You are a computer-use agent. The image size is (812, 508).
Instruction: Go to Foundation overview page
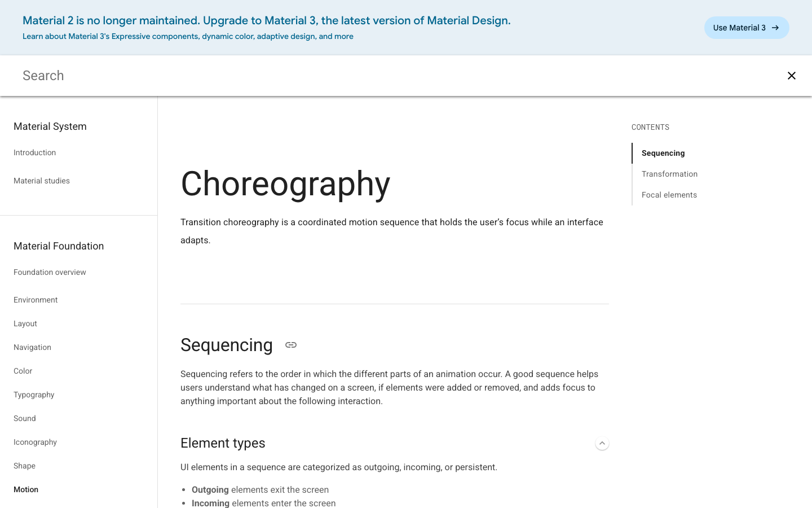tap(50, 272)
